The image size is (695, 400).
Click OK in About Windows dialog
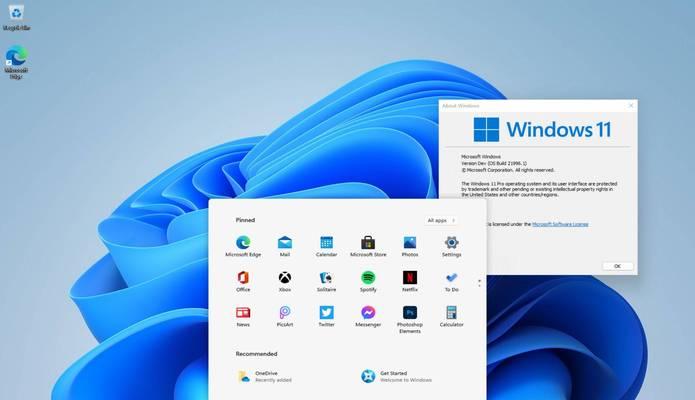pyautogui.click(x=617, y=266)
